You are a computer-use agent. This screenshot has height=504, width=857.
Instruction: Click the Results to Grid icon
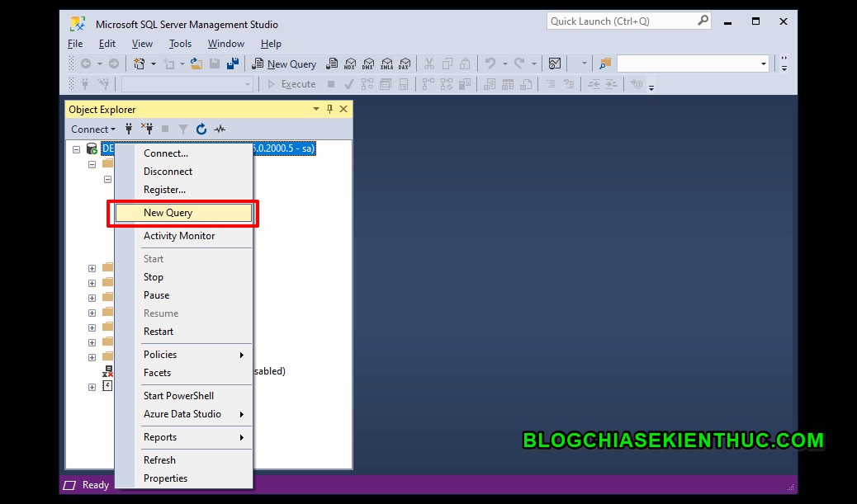(x=508, y=84)
